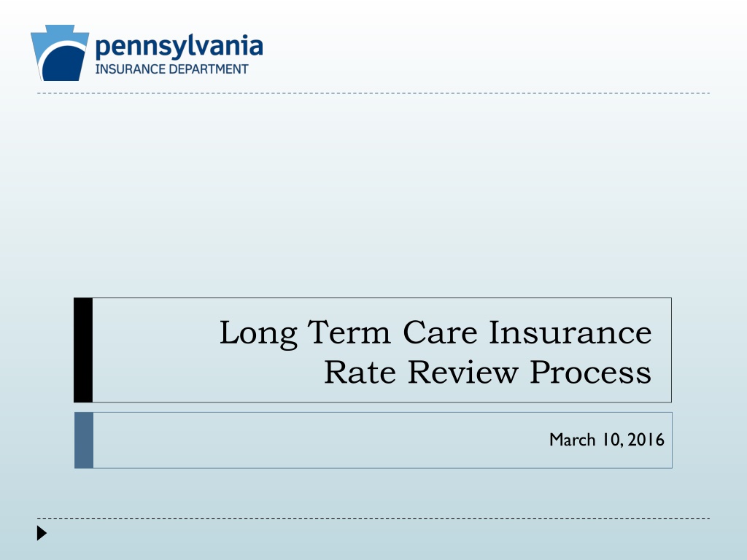The height and width of the screenshot is (560, 747).
Task: Click the word "DEPARTMENT" in the logo
Action: tap(209, 69)
